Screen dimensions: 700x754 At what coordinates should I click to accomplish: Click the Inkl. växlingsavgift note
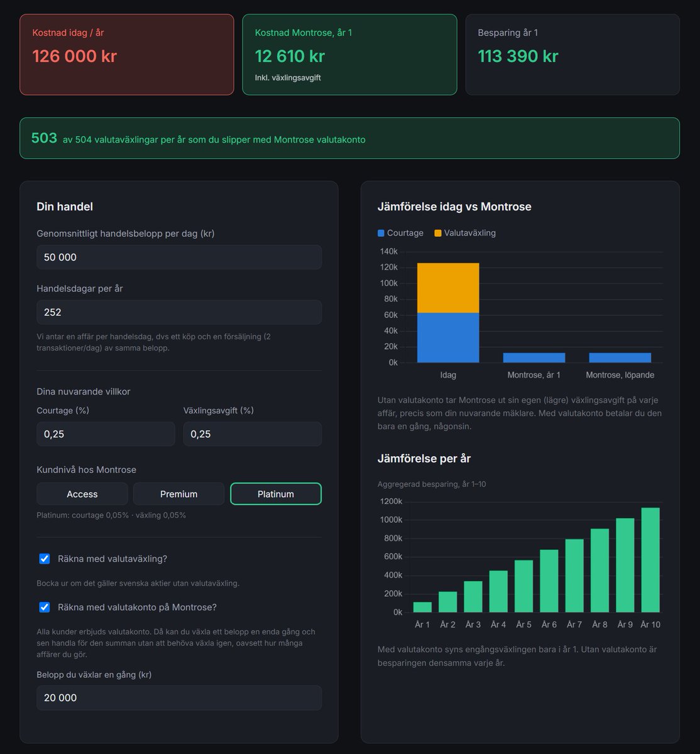[x=288, y=78]
